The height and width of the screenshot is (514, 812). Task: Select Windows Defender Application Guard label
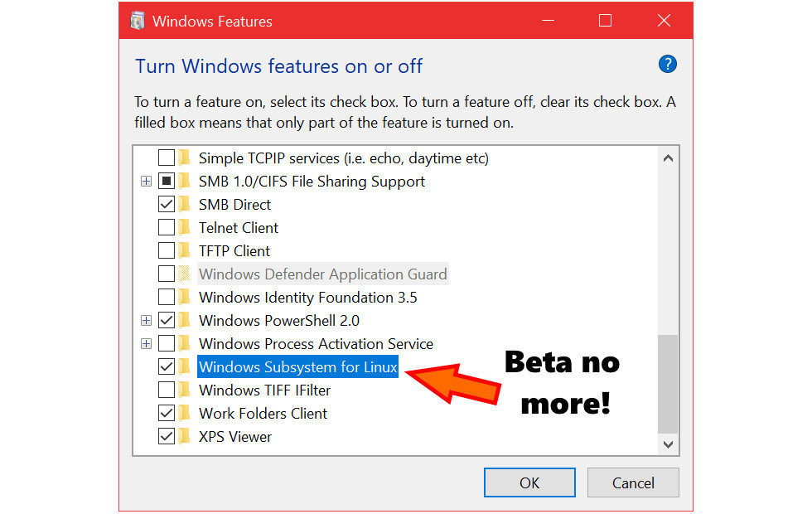click(x=323, y=274)
